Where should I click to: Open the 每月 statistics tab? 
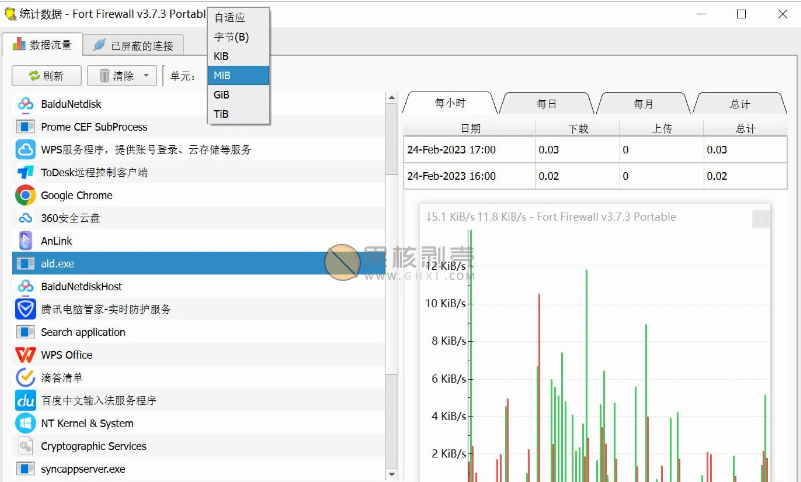coord(643,104)
